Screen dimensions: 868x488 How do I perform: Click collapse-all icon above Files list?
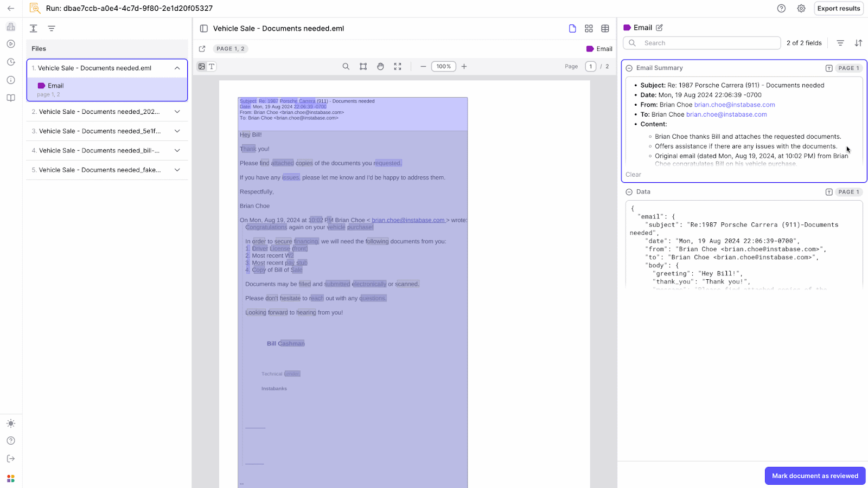[x=34, y=28]
